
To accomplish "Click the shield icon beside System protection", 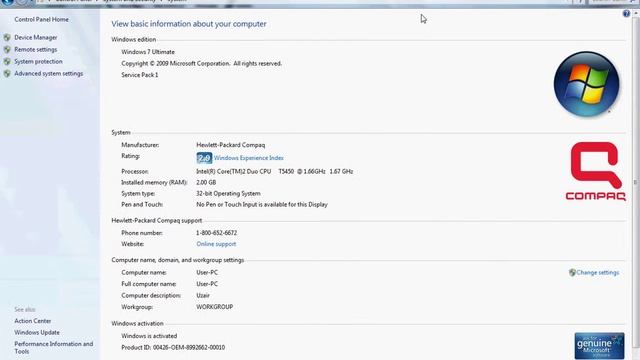I will [x=7, y=61].
